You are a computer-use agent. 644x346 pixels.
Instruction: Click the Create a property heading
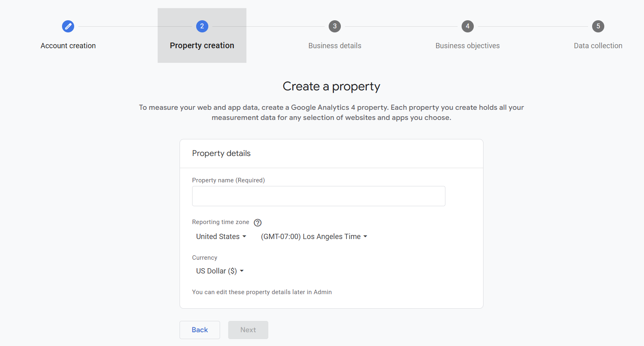click(331, 86)
